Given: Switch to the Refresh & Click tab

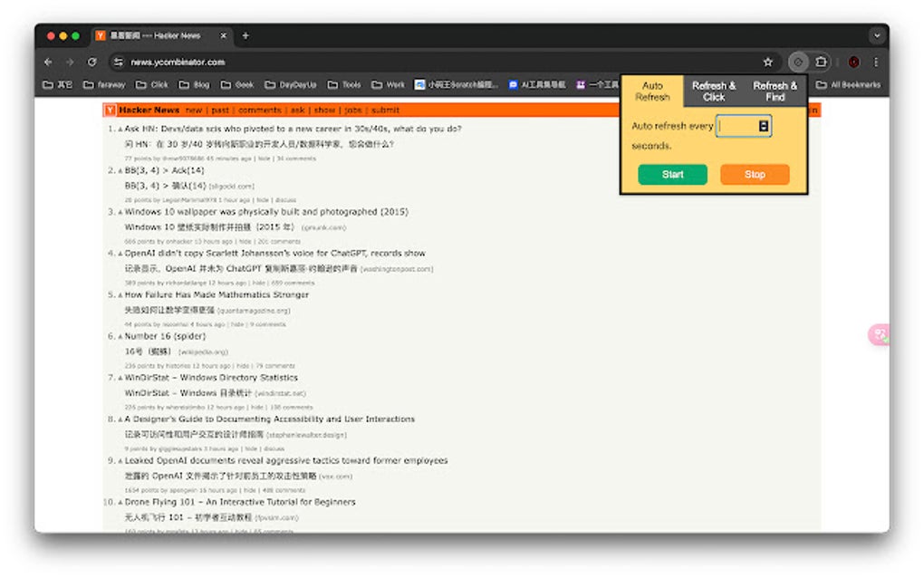Looking at the screenshot, I should point(715,91).
